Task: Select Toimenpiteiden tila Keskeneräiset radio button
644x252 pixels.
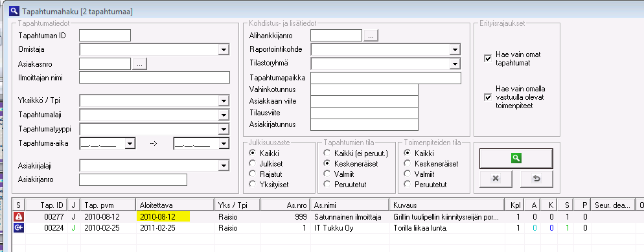Action: point(408,163)
